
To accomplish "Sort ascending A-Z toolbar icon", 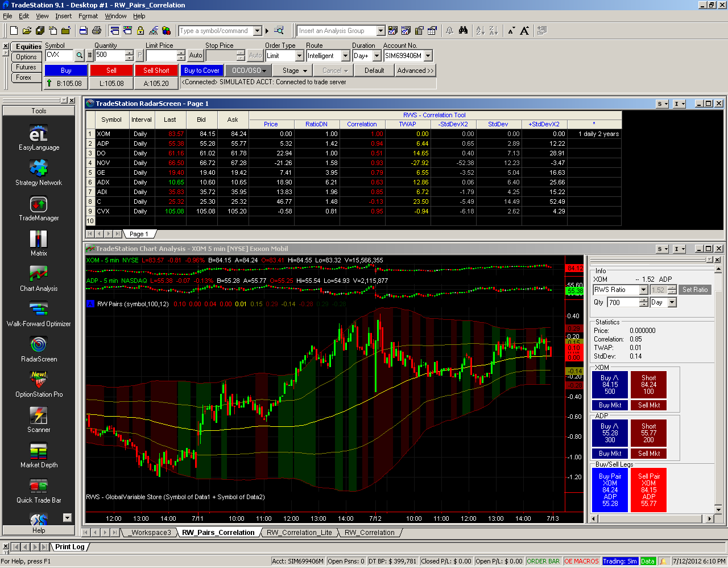I will click(x=481, y=31).
